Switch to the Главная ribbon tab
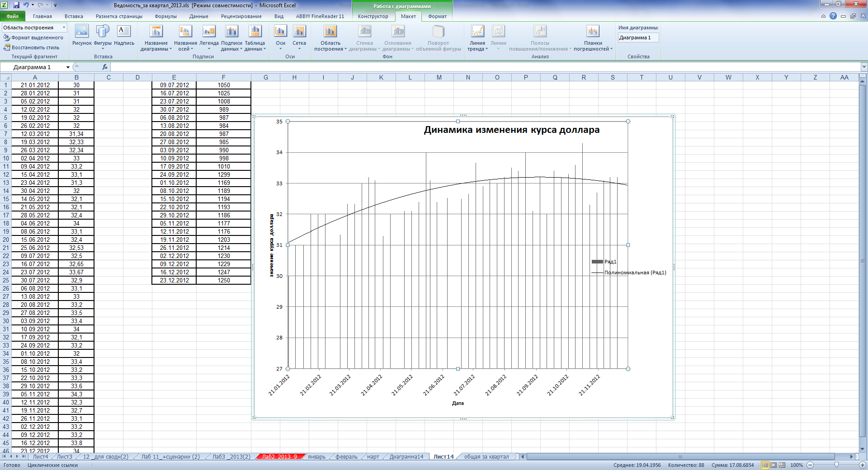 (x=42, y=16)
